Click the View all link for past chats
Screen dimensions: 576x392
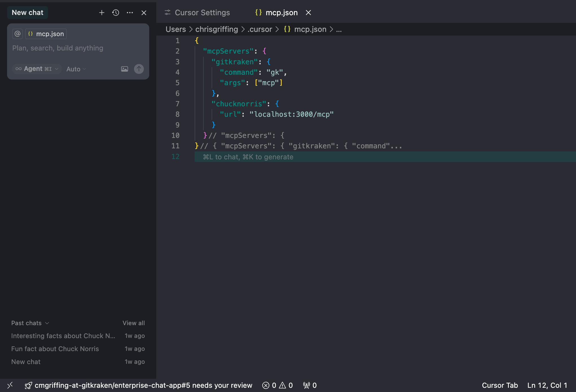pos(133,323)
